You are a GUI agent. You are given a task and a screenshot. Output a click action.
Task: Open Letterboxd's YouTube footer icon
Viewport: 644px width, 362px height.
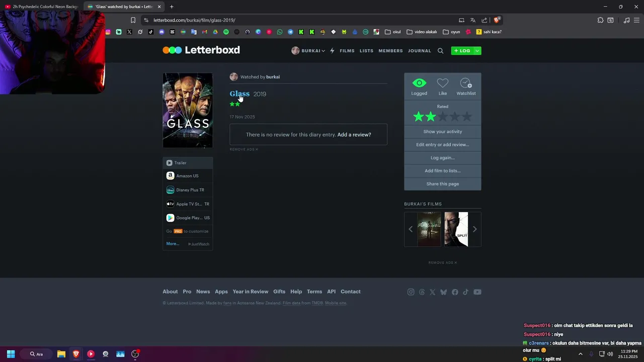tap(477, 292)
